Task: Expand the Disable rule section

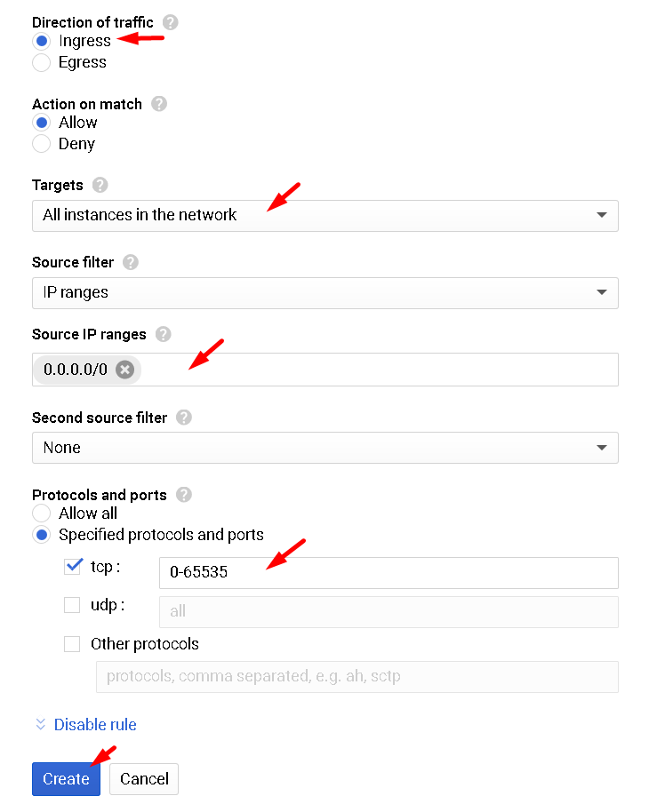Action: coord(86,725)
